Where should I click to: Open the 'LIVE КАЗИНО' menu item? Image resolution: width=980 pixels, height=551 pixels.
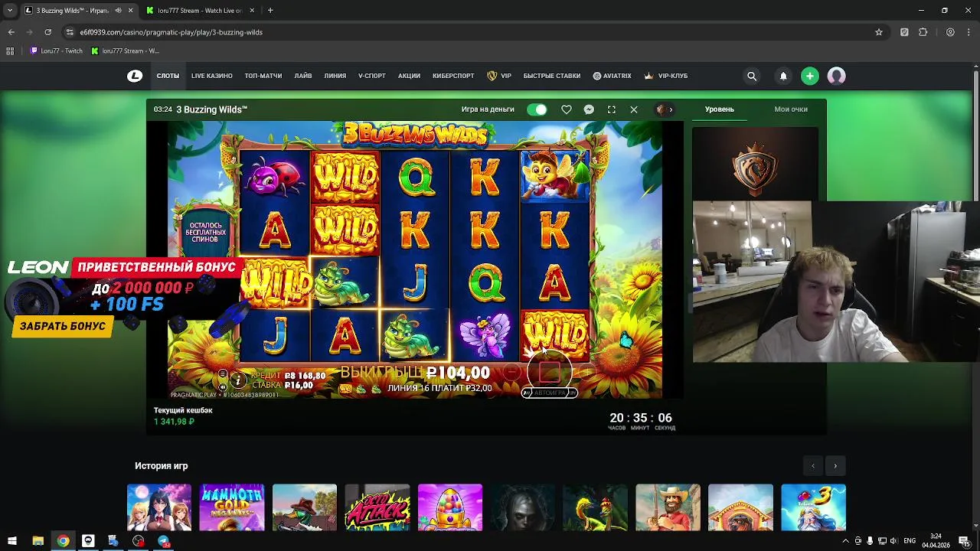tap(212, 76)
